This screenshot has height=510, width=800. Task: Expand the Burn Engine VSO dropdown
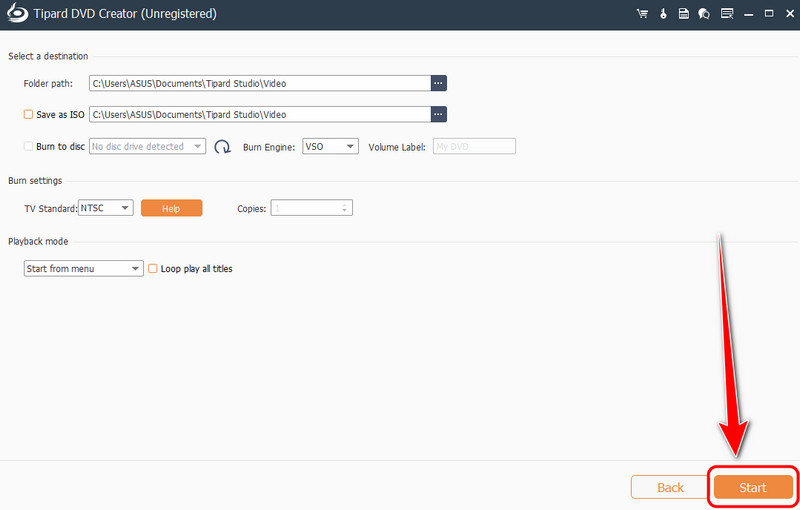click(330, 146)
